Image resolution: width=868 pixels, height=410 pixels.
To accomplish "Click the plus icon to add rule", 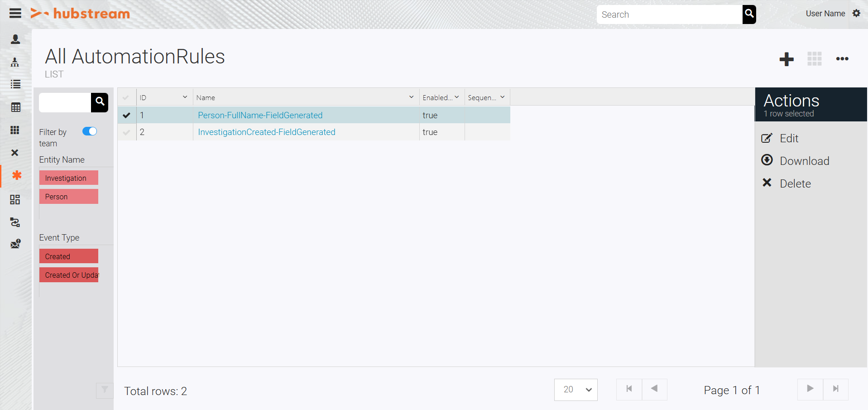I will pyautogui.click(x=786, y=59).
